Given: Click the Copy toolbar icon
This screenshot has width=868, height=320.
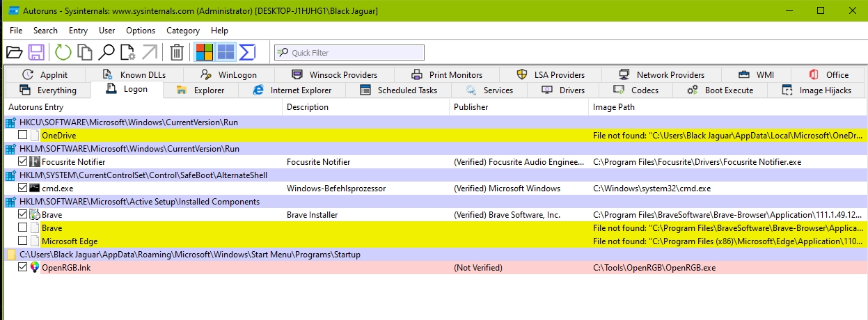Looking at the screenshot, I should pyautogui.click(x=85, y=52).
